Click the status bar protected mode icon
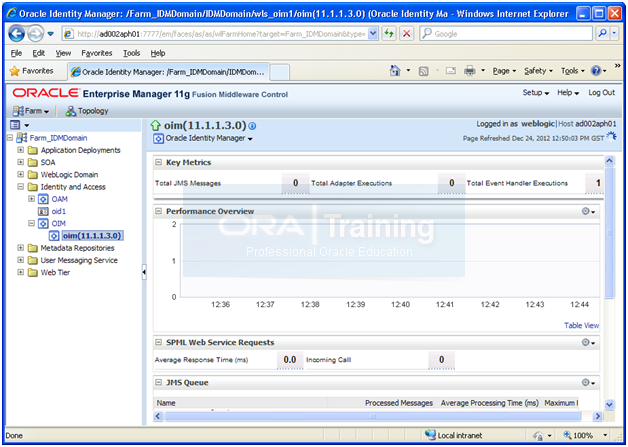 click(x=539, y=436)
